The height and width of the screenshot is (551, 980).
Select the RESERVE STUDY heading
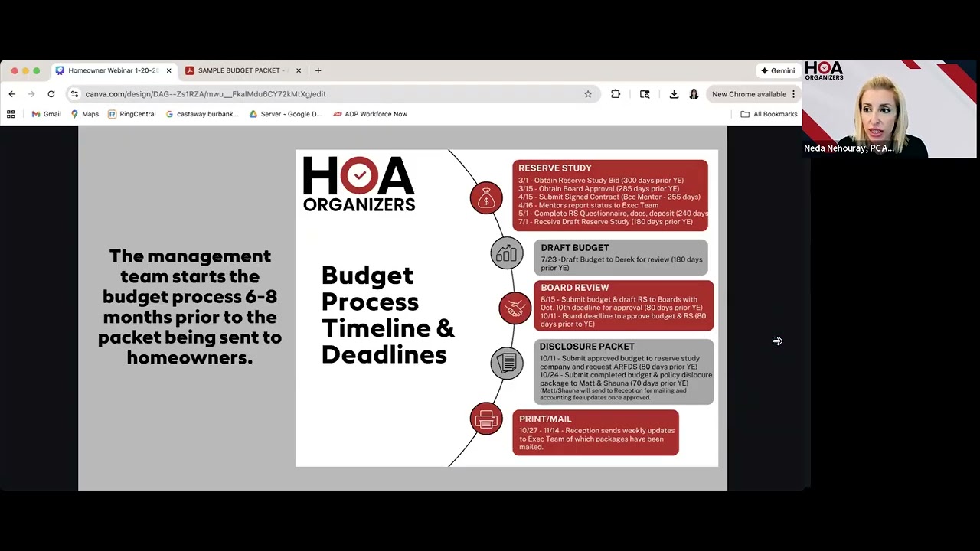555,168
